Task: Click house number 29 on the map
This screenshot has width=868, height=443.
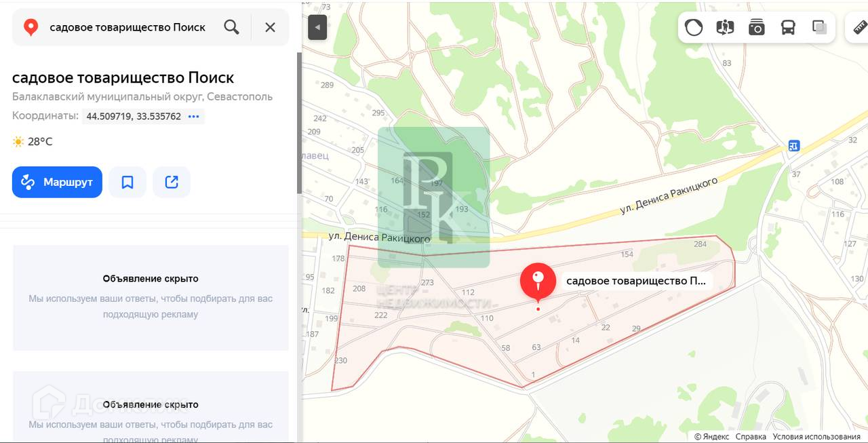Action: [636, 328]
